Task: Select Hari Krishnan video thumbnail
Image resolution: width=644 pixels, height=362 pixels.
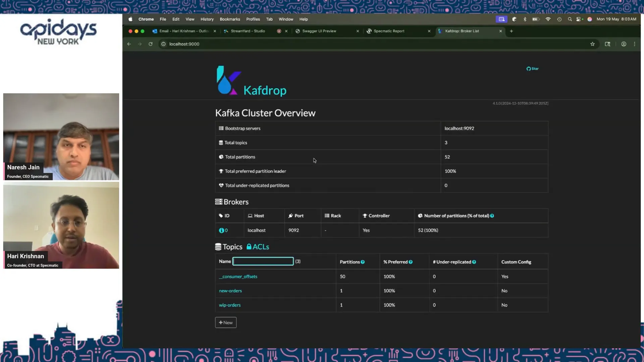Action: coord(61,226)
